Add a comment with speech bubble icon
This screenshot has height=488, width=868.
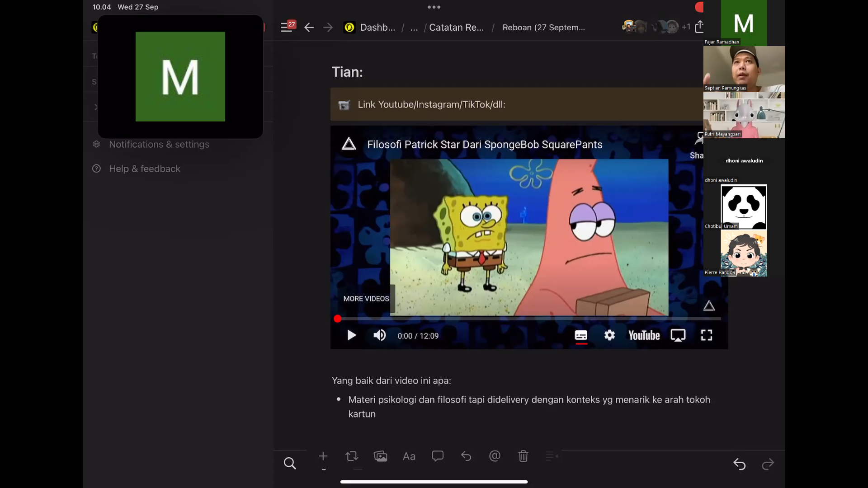coord(438,456)
